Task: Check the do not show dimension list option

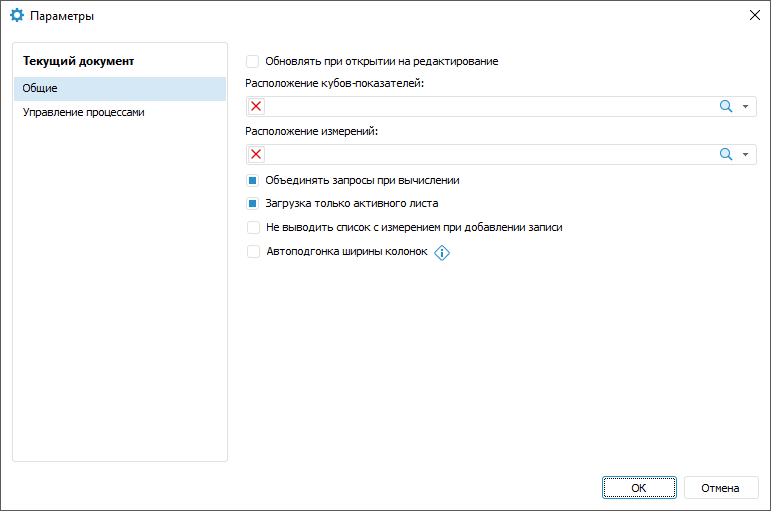Action: tap(253, 228)
